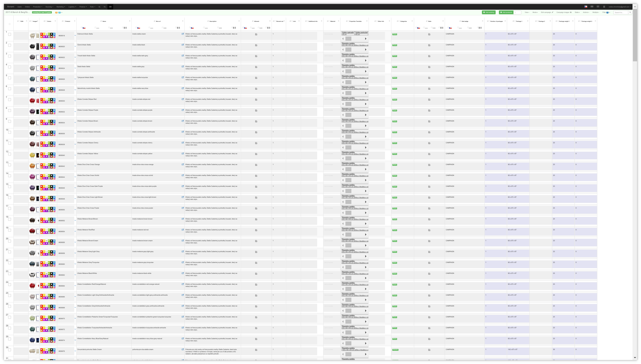The height and width of the screenshot is (364, 641).
Task: Click the search magnifier icon
Action: click(630, 12)
